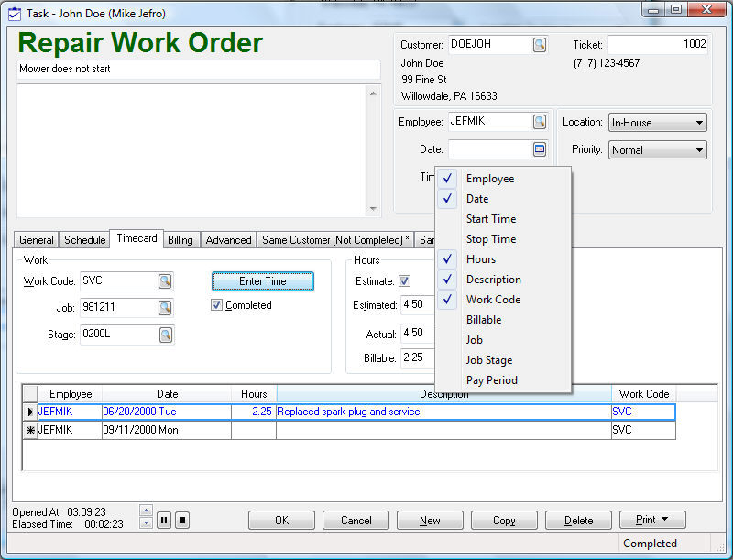
Task: Toggle the Completed checkbox
Action: pos(216,305)
